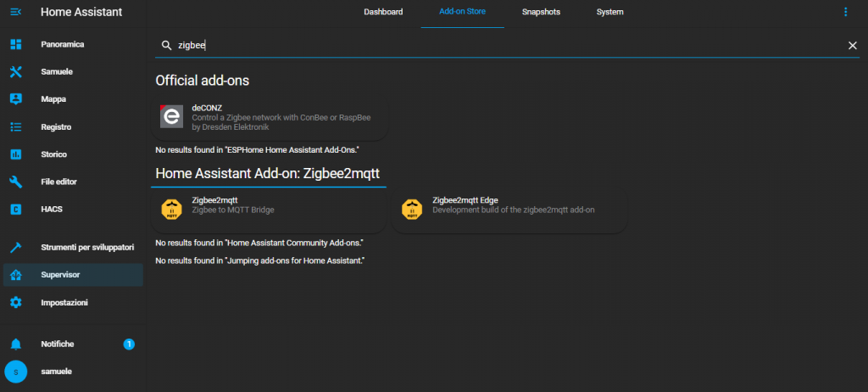Image resolution: width=868 pixels, height=392 pixels.
Task: Select Supervisor sidebar entry
Action: (x=73, y=275)
